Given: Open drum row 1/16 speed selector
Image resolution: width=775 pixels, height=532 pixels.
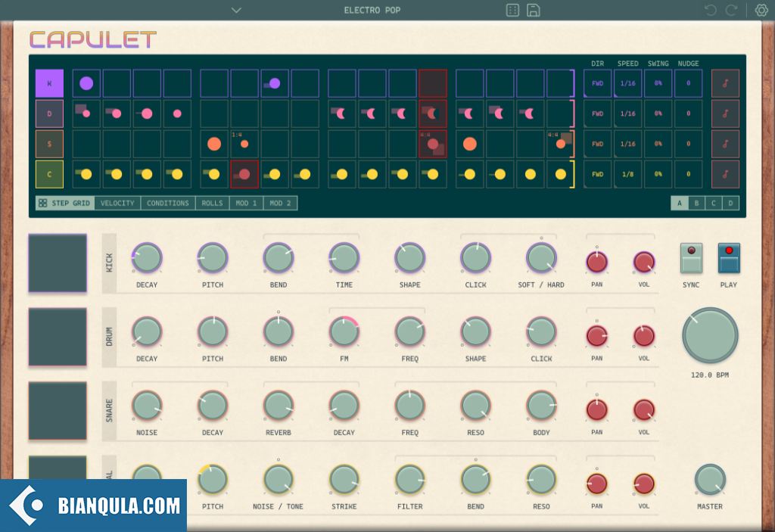Looking at the screenshot, I should click(627, 114).
